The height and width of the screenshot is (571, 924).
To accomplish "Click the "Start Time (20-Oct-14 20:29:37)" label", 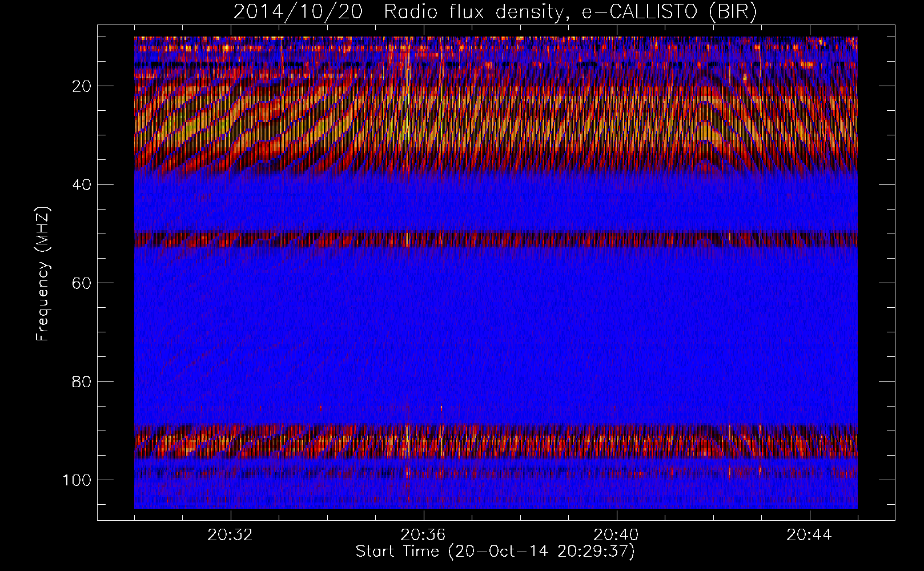I will click(495, 552).
